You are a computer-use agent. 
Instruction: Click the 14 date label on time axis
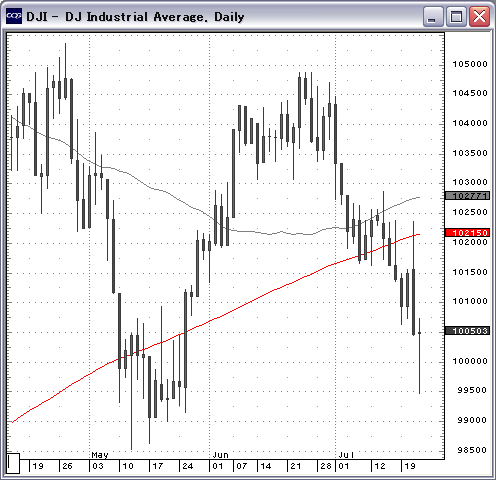pyautogui.click(x=266, y=466)
